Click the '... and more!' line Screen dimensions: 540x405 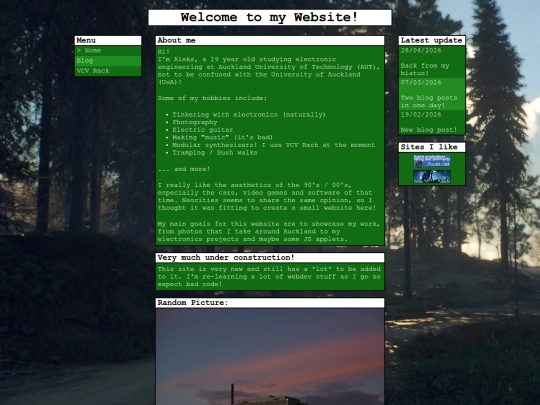pyautogui.click(x=184, y=169)
